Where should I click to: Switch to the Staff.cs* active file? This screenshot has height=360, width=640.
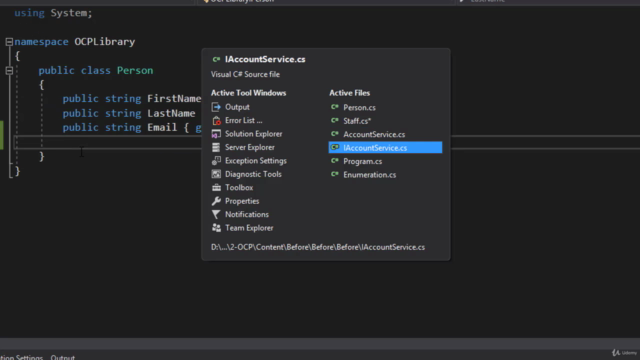point(357,121)
